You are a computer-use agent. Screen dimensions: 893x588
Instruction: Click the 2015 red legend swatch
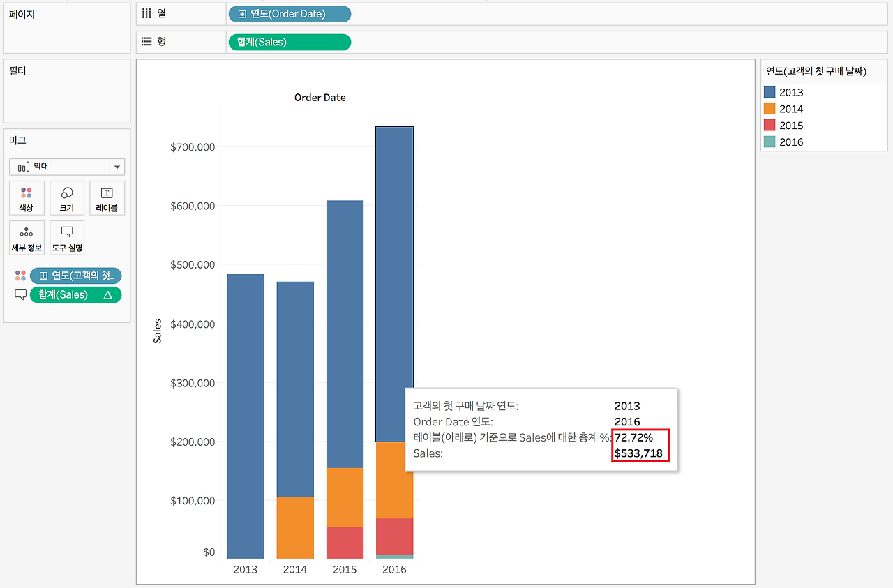770,126
